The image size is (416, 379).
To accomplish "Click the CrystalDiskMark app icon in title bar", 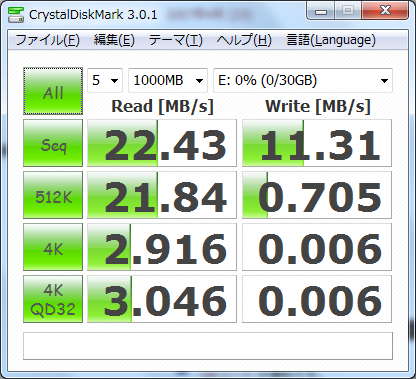I will pyautogui.click(x=16, y=14).
